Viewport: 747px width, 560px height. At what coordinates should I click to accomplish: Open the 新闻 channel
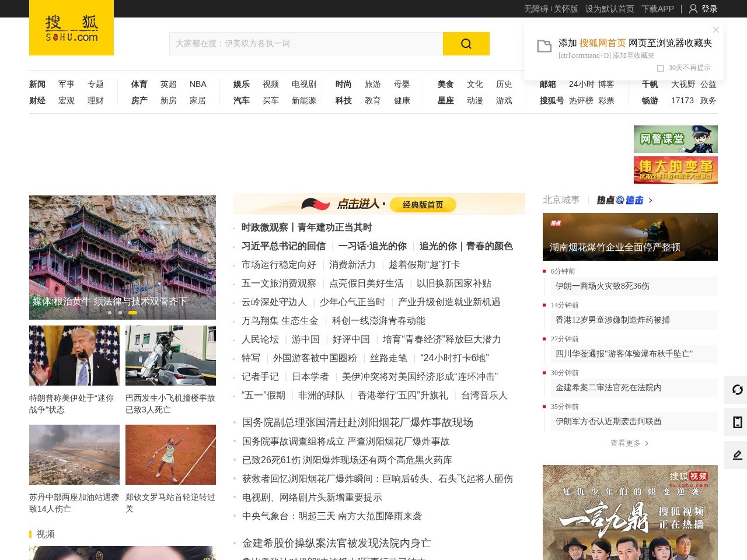click(37, 84)
